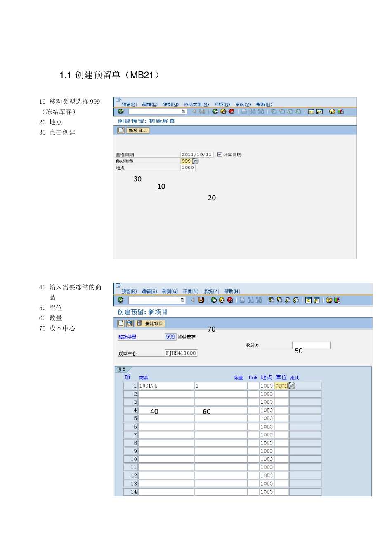Click heading text 1.1 创建预留单（MB21）

pos(109,75)
